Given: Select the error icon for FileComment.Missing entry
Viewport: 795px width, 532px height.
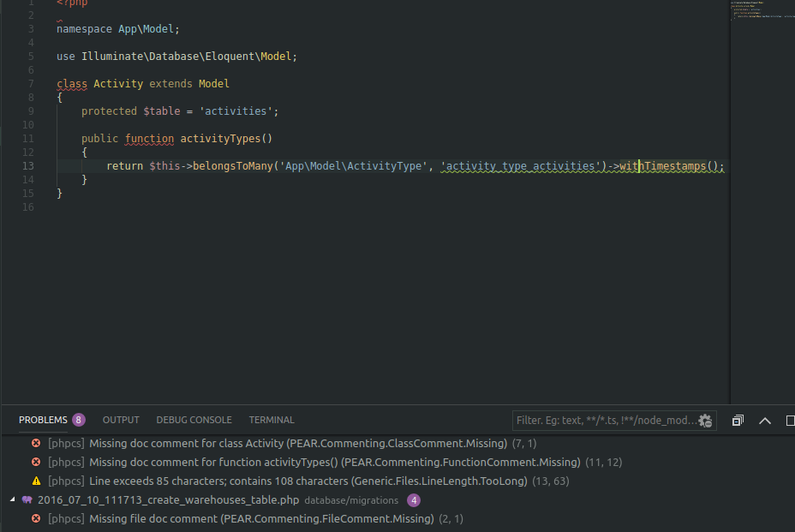Looking at the screenshot, I should (x=35, y=518).
